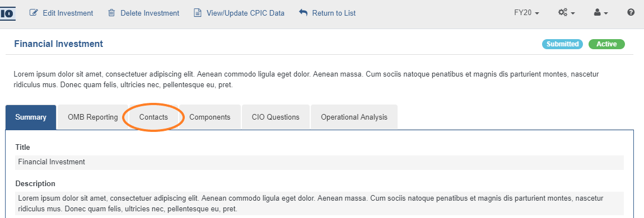This screenshot has height=218, width=644.
Task: Click the Return to List link text
Action: (334, 13)
